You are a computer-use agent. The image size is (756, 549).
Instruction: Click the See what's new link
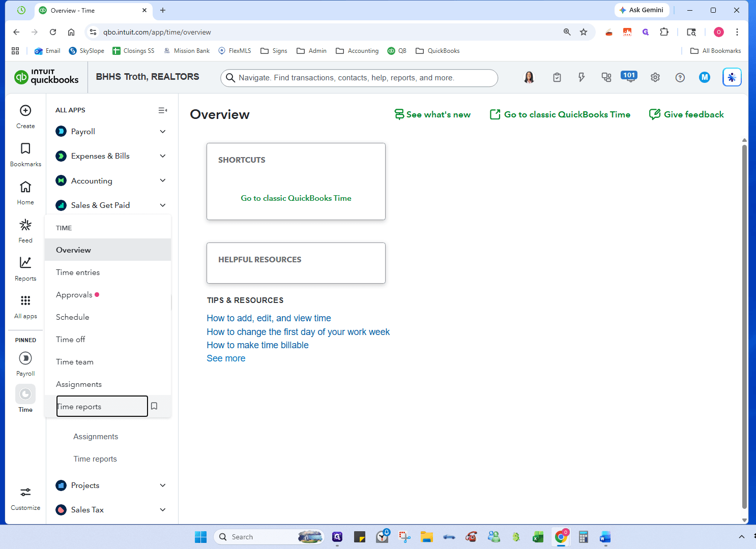point(432,114)
